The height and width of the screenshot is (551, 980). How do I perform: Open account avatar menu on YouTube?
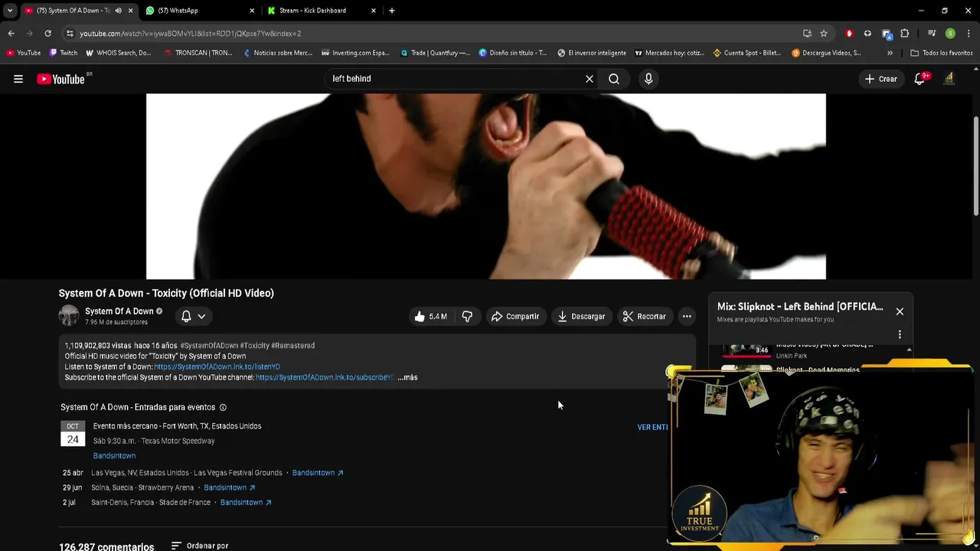point(949,79)
